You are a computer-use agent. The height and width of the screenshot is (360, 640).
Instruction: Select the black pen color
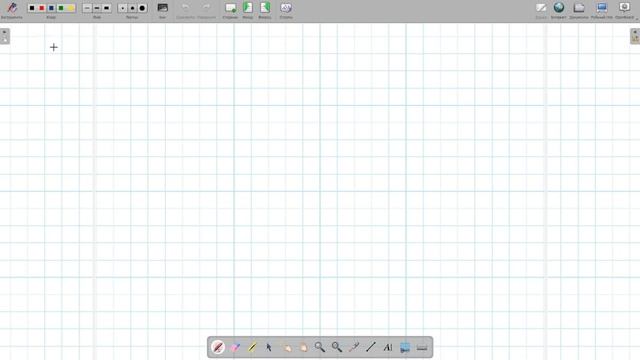click(x=32, y=8)
